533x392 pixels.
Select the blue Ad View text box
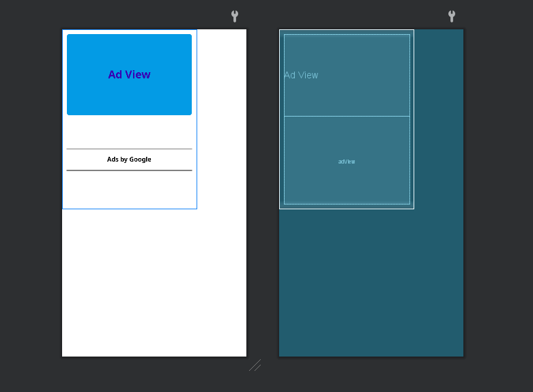point(129,74)
